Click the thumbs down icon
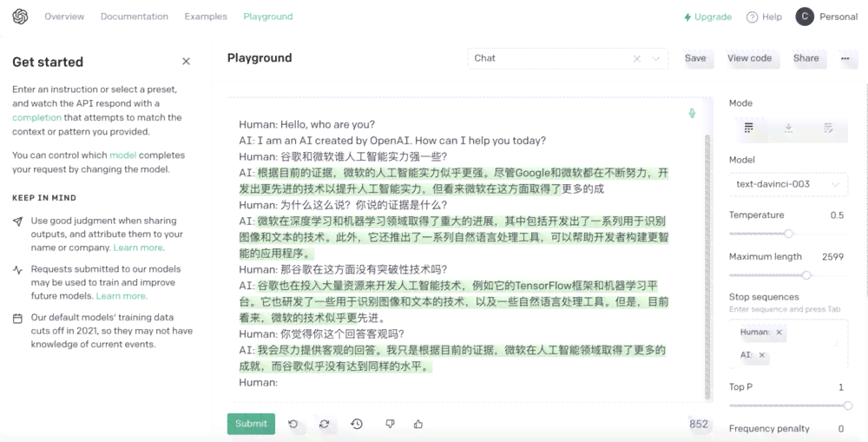Image resolution: width=868 pixels, height=442 pixels. pyautogui.click(x=390, y=424)
